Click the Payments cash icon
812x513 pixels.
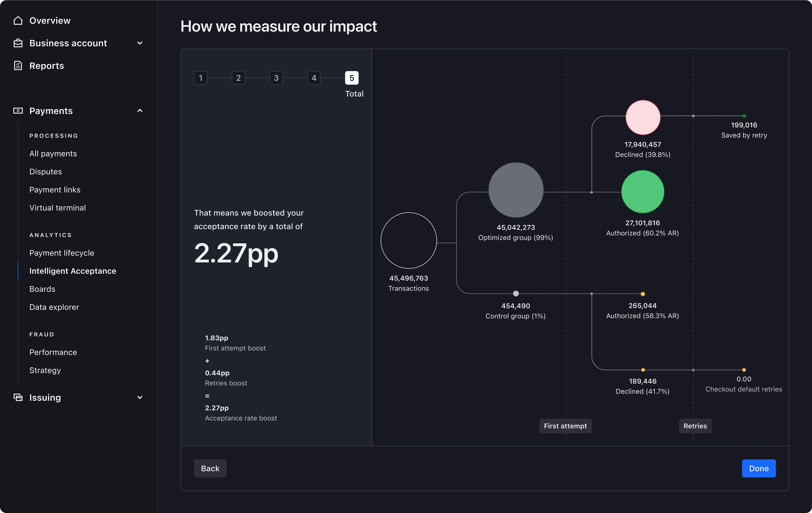(18, 111)
